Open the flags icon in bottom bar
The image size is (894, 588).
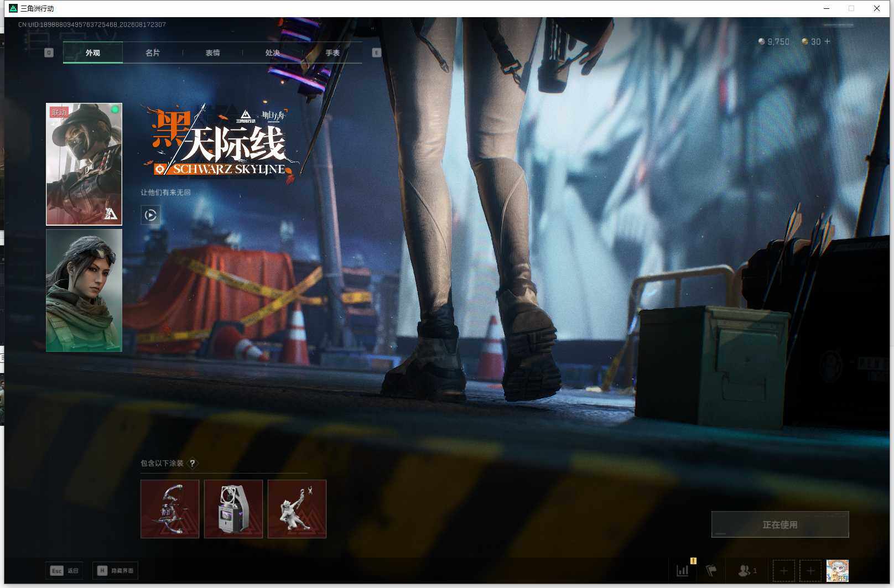[x=711, y=570]
